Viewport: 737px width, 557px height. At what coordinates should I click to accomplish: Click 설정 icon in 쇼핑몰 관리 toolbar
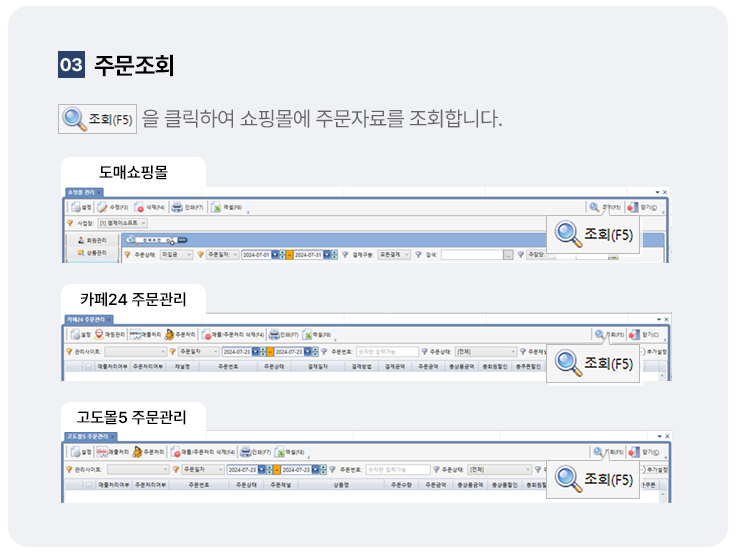pyautogui.click(x=76, y=207)
